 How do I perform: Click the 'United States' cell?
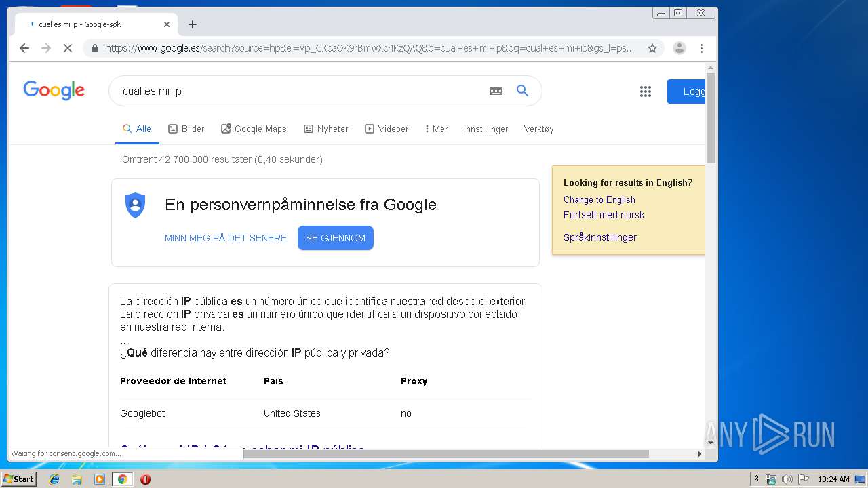pyautogui.click(x=292, y=413)
